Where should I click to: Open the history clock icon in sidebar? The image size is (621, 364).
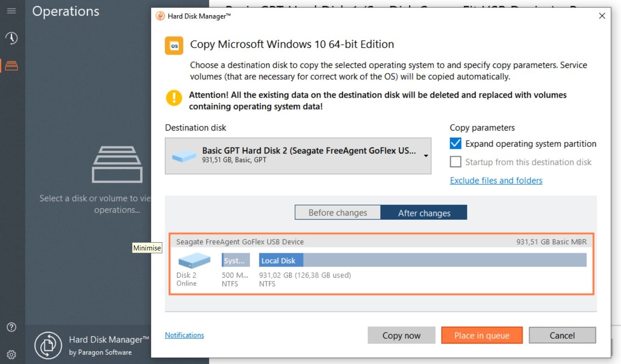11,38
